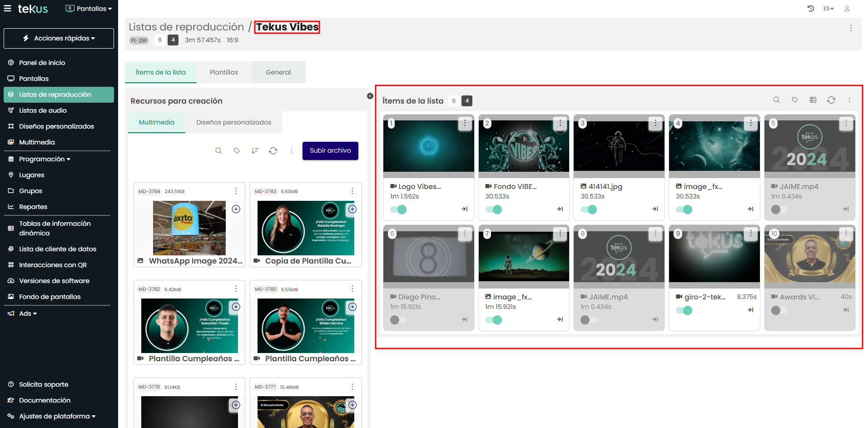Click the search icon in Ítems de la lista
This screenshot has height=428, width=868.
pyautogui.click(x=776, y=100)
